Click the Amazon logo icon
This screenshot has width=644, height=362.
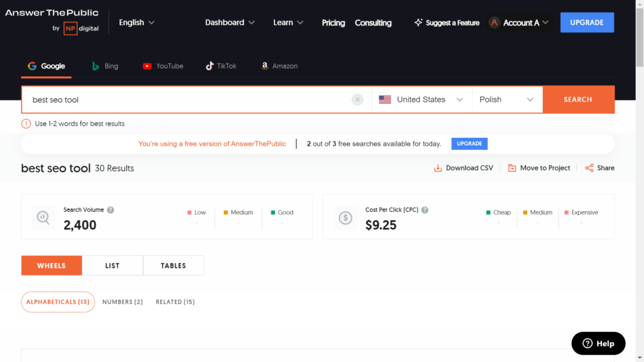265,65
